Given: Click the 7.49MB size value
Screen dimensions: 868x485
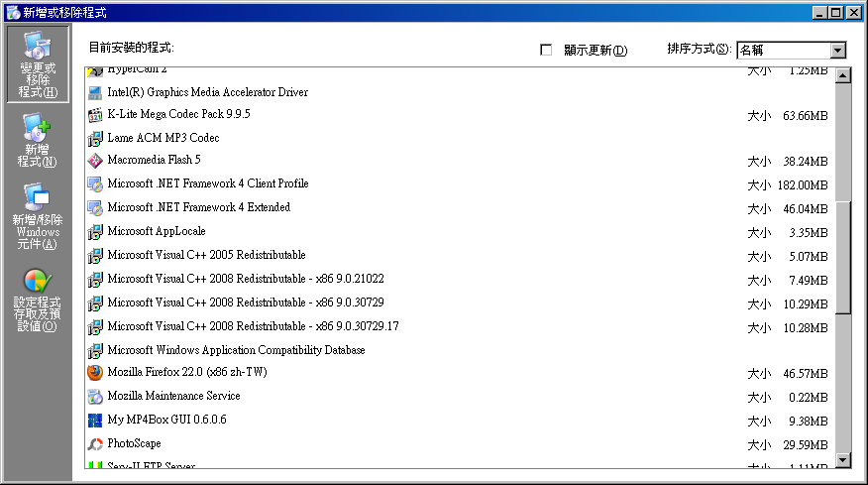Looking at the screenshot, I should pos(809,281).
